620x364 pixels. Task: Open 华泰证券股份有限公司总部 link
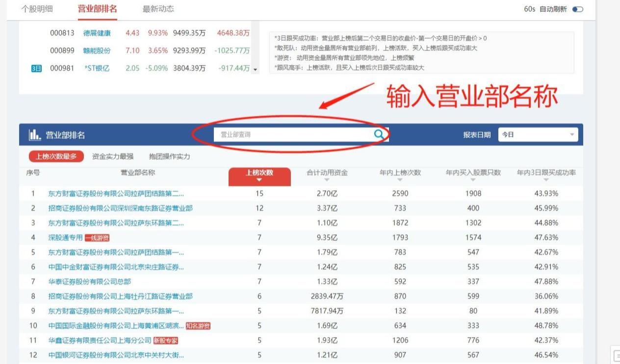click(x=89, y=282)
